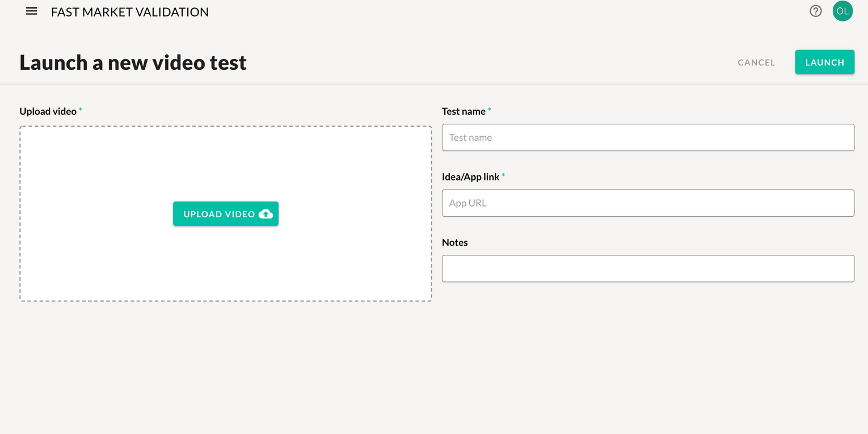Click into the App URL field
Viewport: 868px width, 434px height.
click(647, 203)
